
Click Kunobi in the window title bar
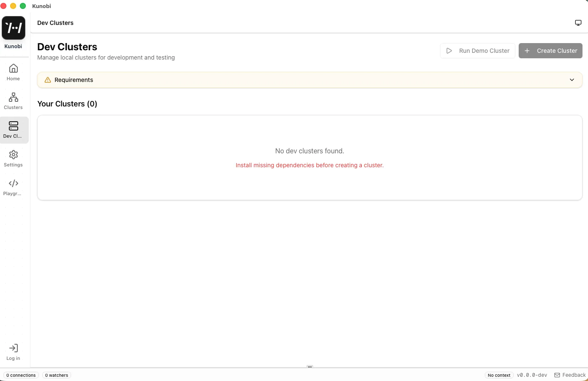[x=41, y=6]
